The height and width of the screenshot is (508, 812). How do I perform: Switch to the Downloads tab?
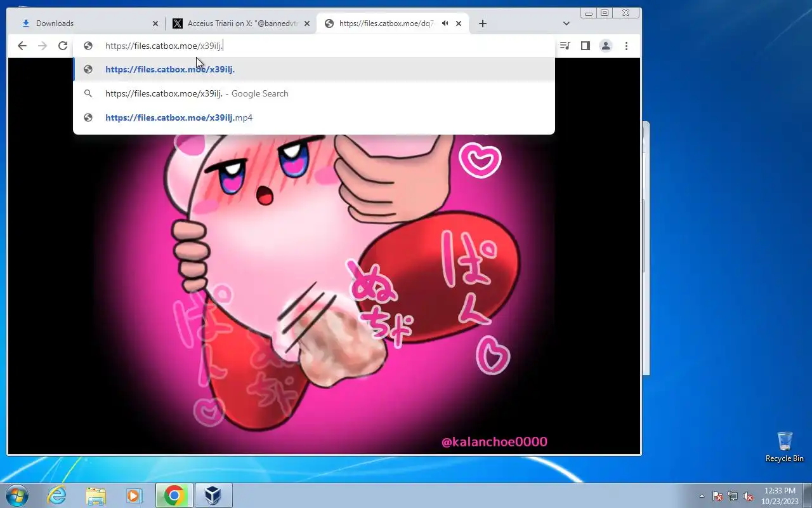click(89, 23)
